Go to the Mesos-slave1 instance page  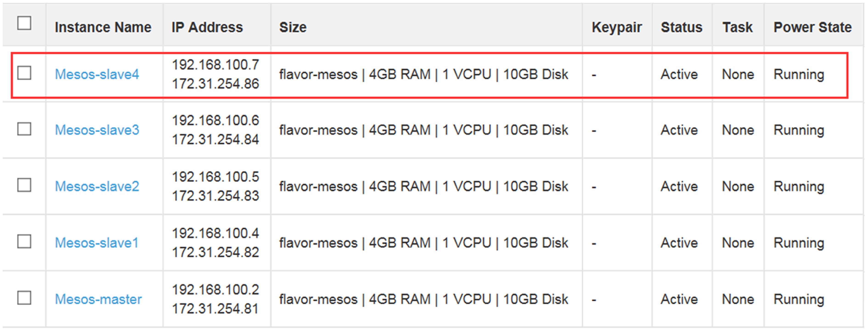tap(96, 243)
